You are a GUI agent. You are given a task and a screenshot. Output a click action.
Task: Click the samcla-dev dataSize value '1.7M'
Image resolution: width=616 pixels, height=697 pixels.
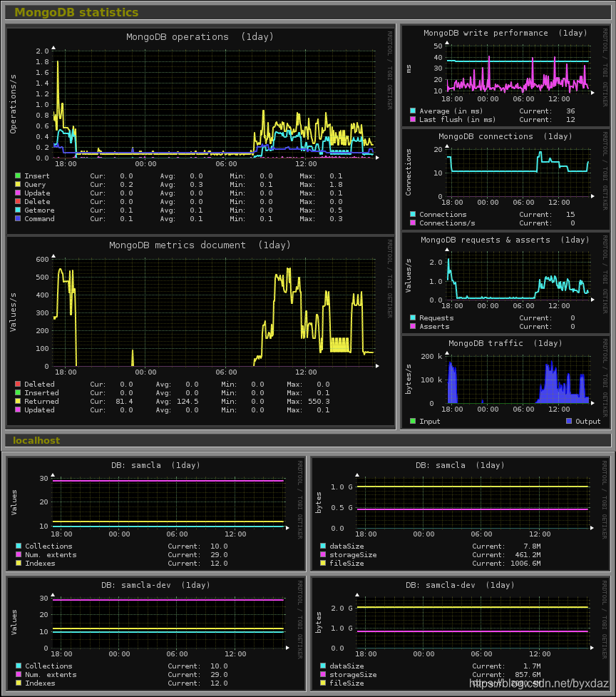click(532, 666)
